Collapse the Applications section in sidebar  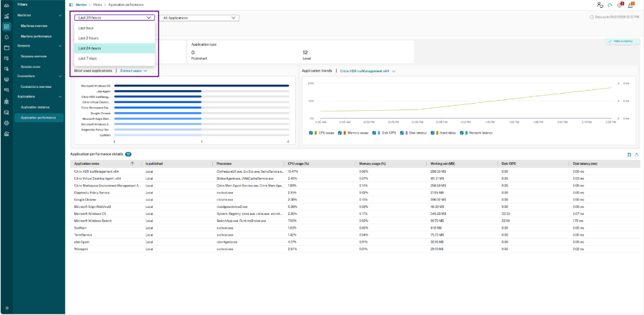tap(60, 96)
